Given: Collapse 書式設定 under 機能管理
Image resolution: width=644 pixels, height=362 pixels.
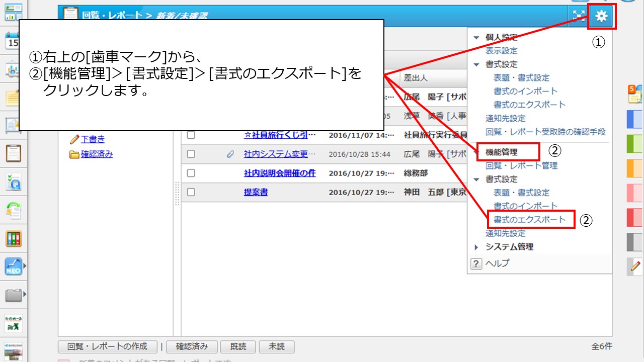Looking at the screenshot, I should [x=476, y=179].
